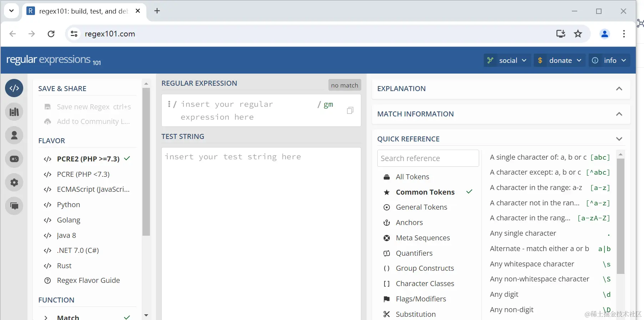Select the Common Tokens category

pos(428,192)
